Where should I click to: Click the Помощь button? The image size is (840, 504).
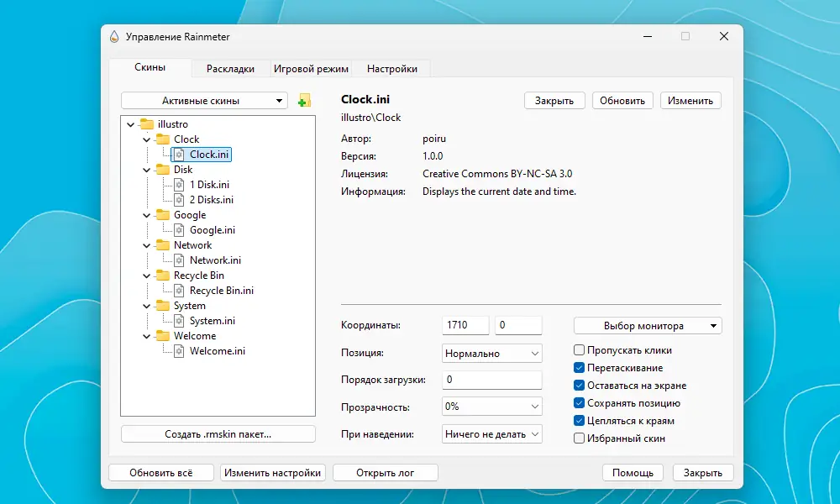tap(633, 473)
